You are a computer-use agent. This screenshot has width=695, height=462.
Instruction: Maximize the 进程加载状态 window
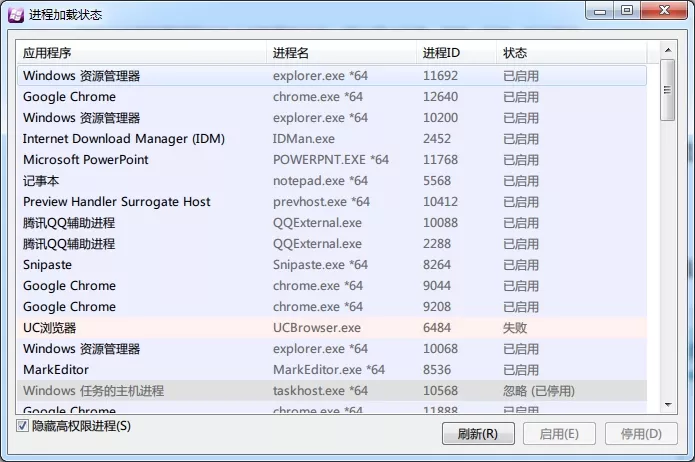(x=627, y=11)
